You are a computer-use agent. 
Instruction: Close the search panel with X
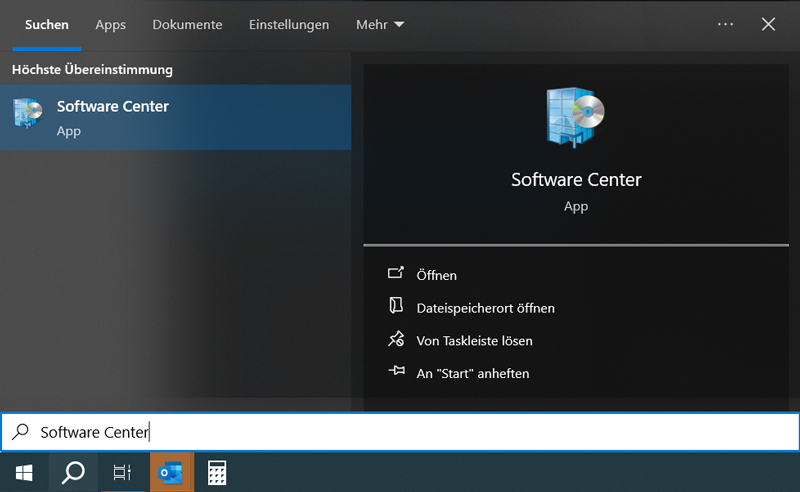coord(768,24)
